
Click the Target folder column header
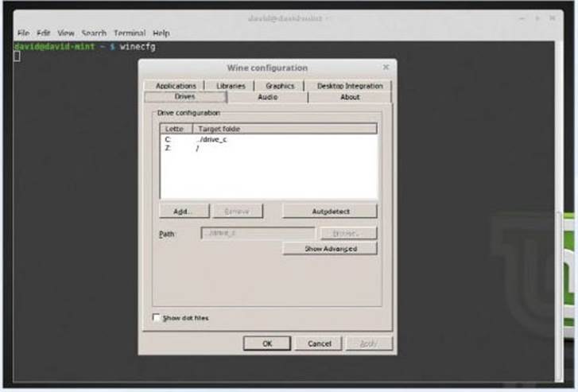285,129
